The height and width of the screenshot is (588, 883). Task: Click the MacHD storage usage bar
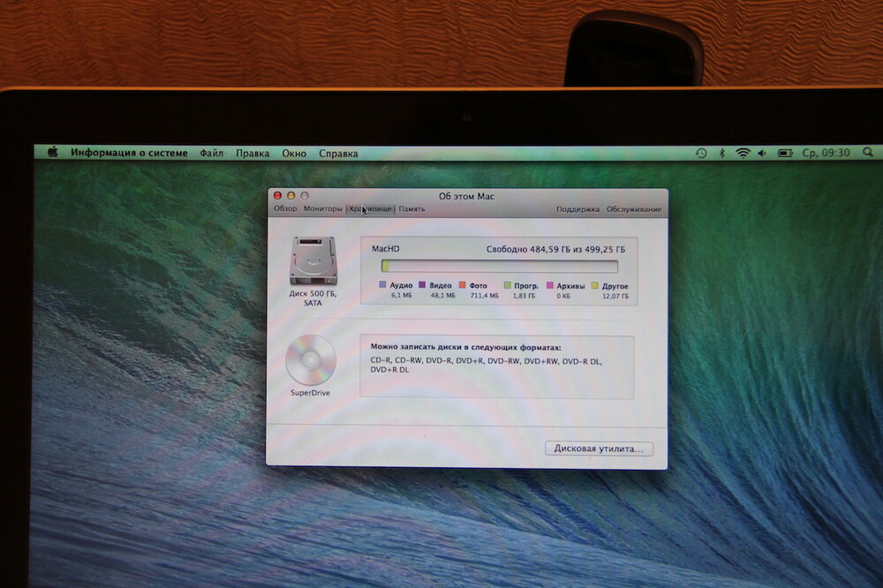500,266
